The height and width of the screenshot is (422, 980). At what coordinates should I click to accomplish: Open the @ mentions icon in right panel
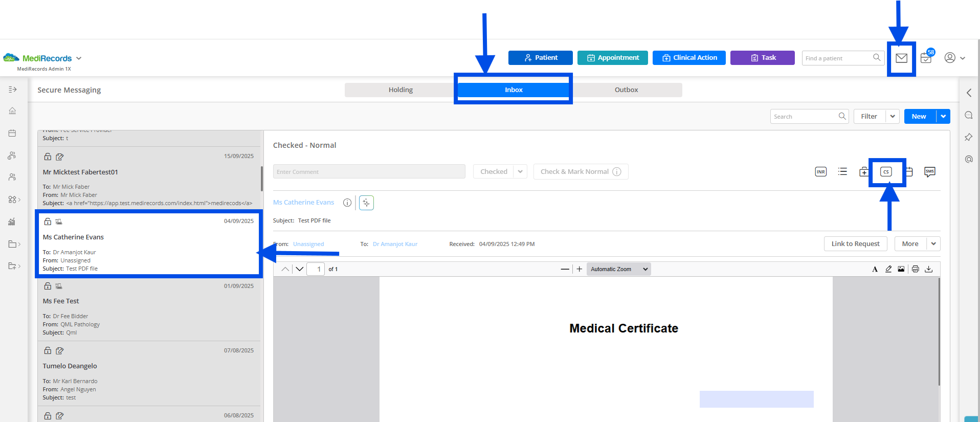tap(969, 159)
